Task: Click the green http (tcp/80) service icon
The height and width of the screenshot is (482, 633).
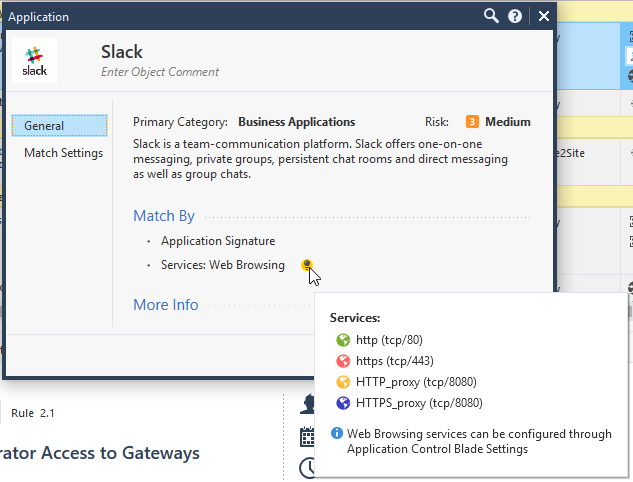Action: click(x=343, y=340)
